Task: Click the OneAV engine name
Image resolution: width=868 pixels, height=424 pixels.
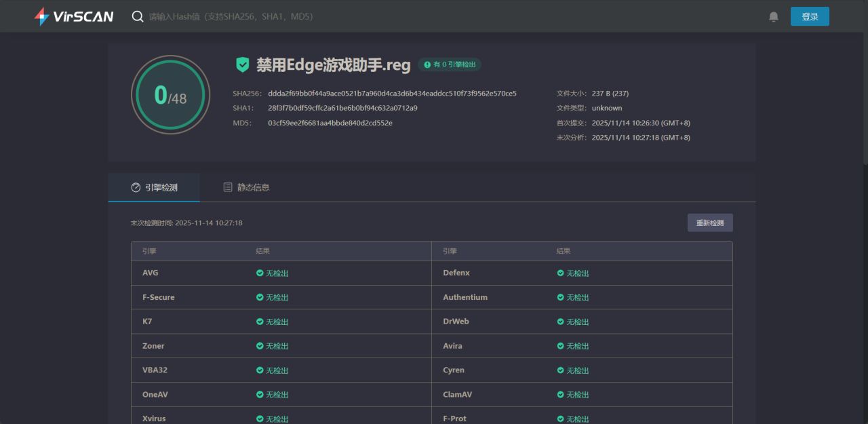Action: (x=155, y=394)
